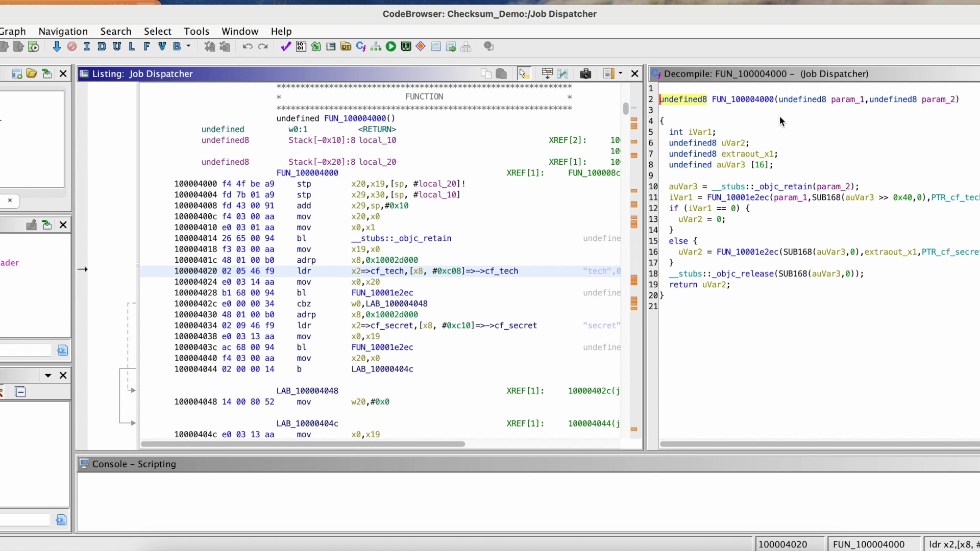
Task: Click the Undo arrow in toolbar
Action: [x=248, y=46]
